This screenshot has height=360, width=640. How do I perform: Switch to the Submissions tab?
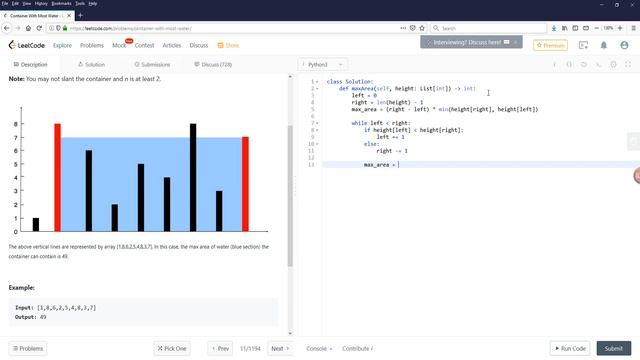coord(152,64)
